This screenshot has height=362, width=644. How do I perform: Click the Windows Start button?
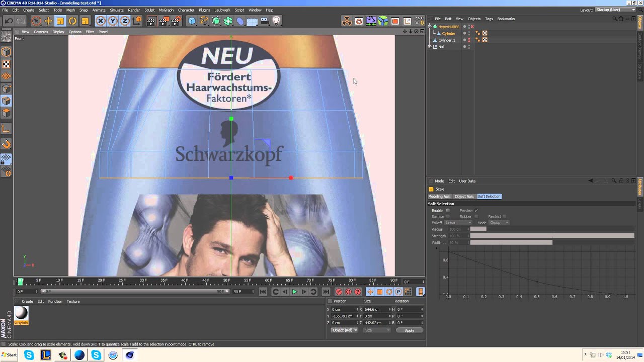9,355
